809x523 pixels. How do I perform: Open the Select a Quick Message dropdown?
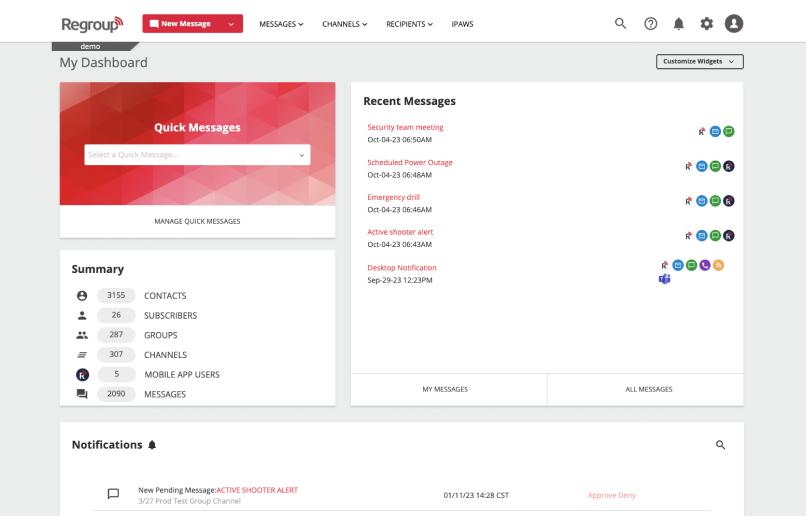click(197, 155)
